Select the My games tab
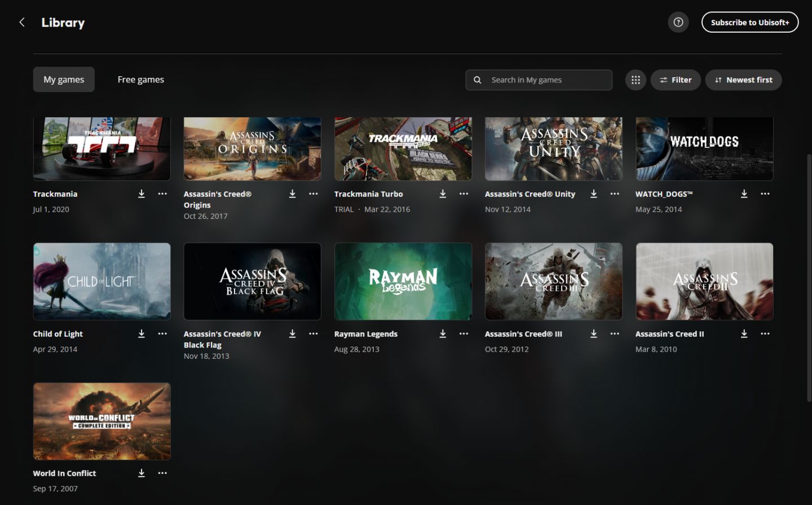The width and height of the screenshot is (812, 505). coord(64,80)
